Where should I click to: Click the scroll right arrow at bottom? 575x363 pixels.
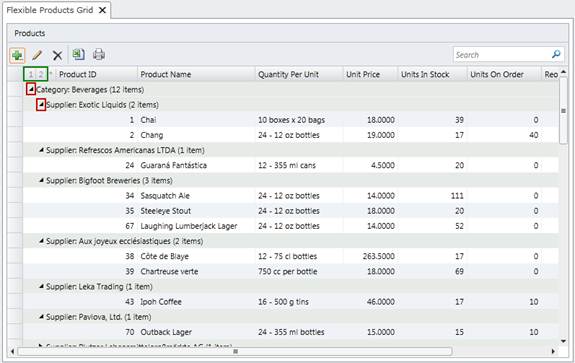[x=553, y=352]
